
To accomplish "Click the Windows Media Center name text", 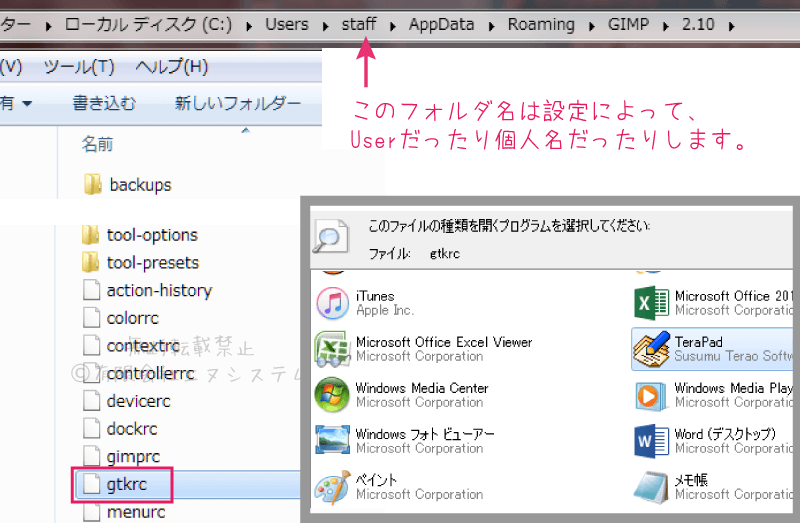I will pos(422,388).
